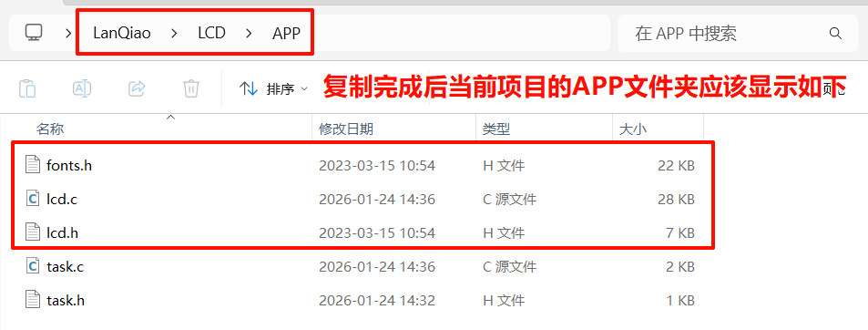Select the fonts.h file icon
868x330 pixels.
coord(33,165)
